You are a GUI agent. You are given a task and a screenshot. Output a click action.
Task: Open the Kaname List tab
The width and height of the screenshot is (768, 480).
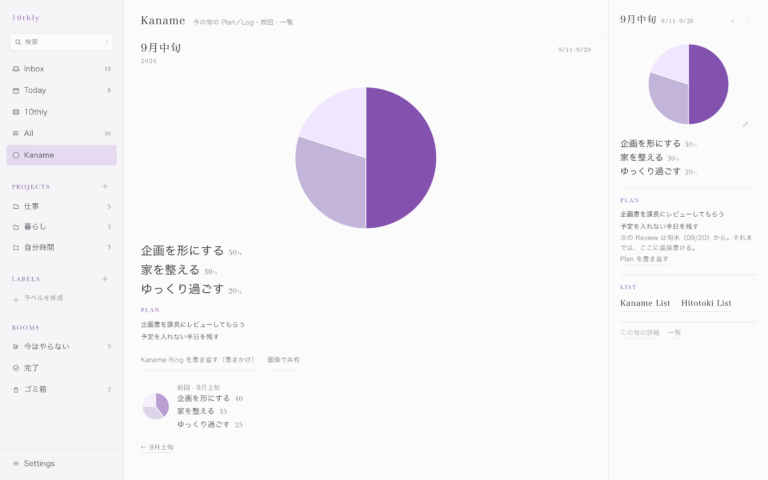tap(645, 303)
